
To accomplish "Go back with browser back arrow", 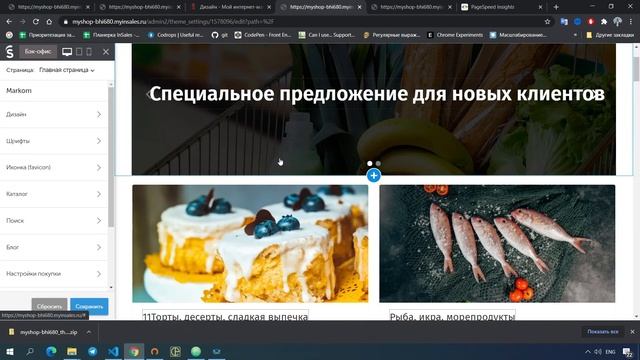I will pyautogui.click(x=9, y=22).
